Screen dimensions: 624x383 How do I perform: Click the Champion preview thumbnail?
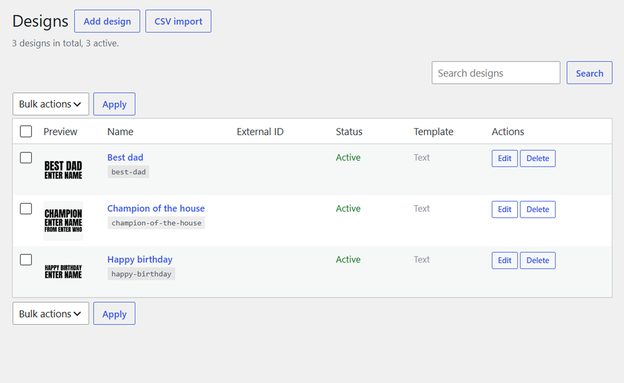tap(63, 221)
